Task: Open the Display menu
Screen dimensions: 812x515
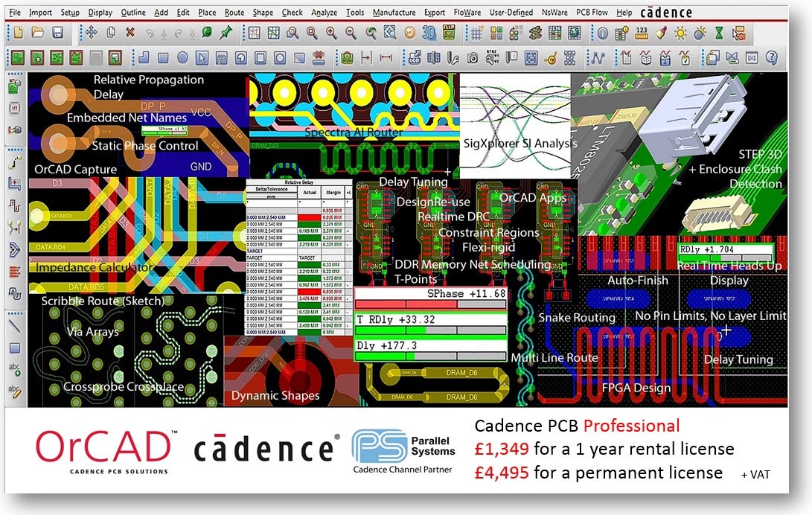Action: [100, 13]
